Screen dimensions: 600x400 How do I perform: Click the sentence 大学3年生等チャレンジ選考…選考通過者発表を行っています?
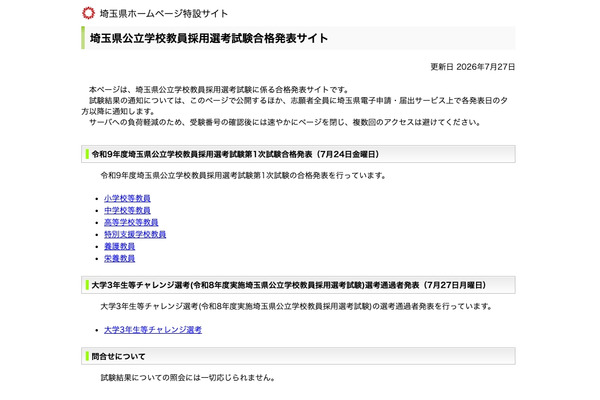point(297,306)
